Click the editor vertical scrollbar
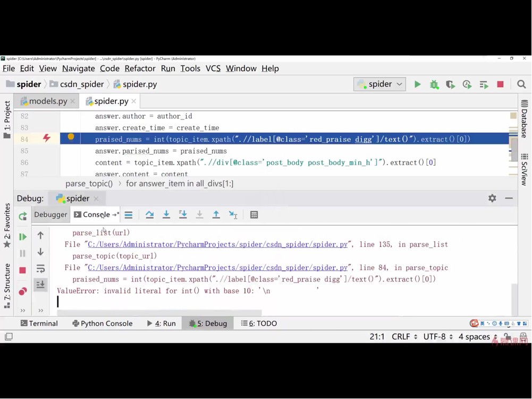532x399 pixels. coord(513,149)
